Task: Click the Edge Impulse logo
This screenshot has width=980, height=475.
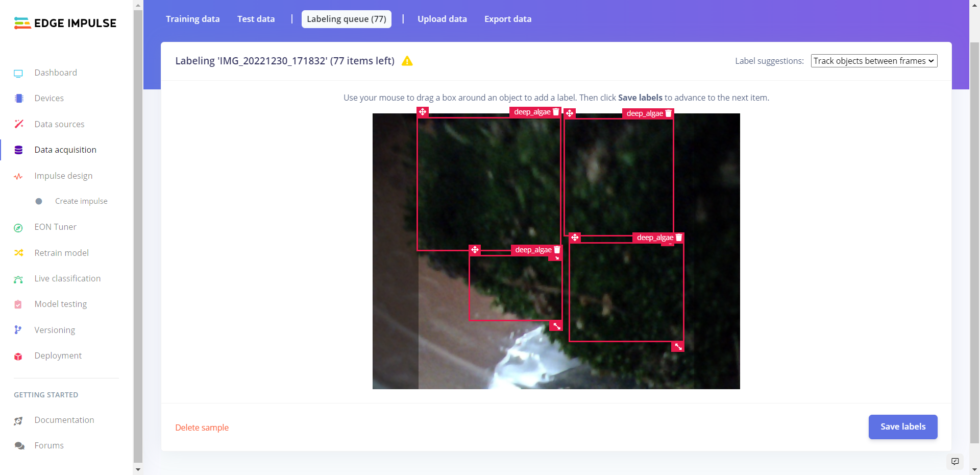Action: (x=65, y=23)
